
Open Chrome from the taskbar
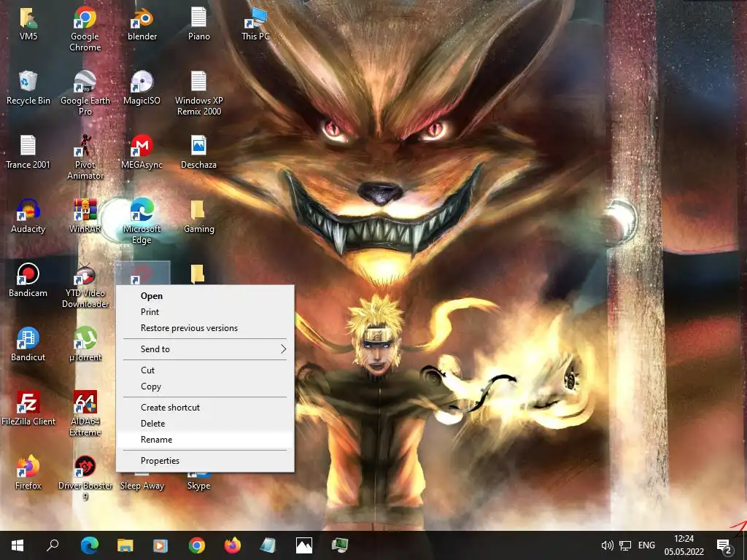(x=196, y=545)
